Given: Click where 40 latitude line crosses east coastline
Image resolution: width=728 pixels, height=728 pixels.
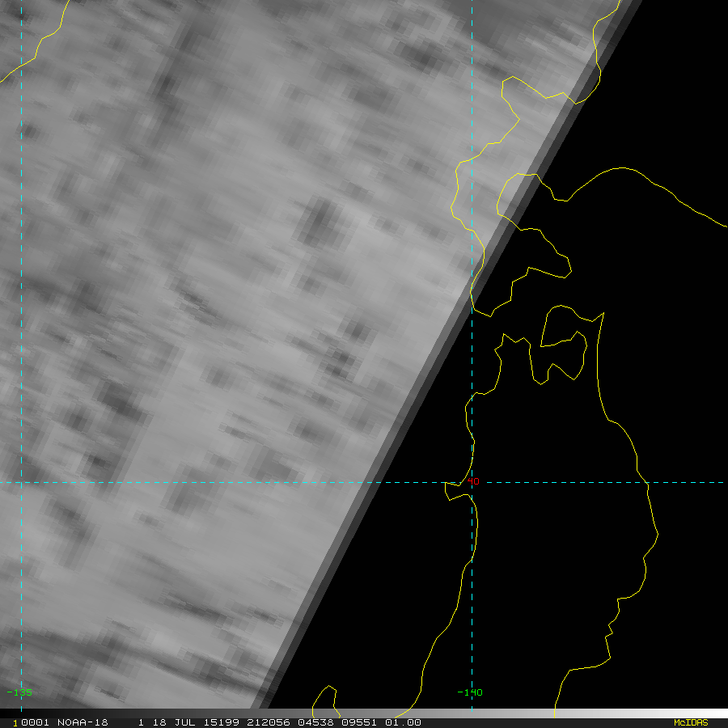Looking at the screenshot, I should click(647, 483).
